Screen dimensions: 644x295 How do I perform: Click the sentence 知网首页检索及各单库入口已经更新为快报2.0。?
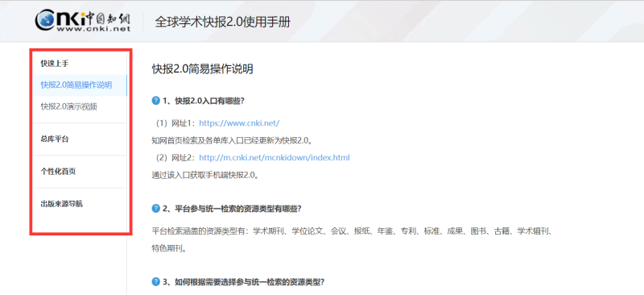[x=232, y=140]
